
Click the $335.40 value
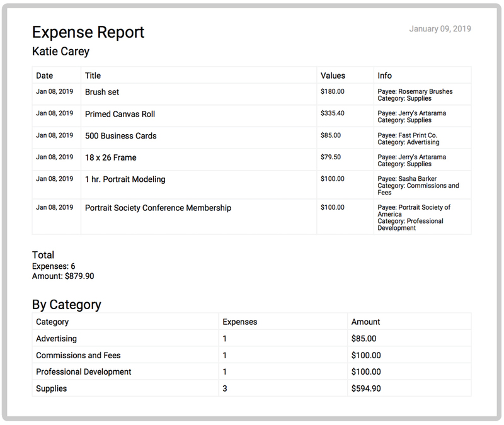(332, 113)
